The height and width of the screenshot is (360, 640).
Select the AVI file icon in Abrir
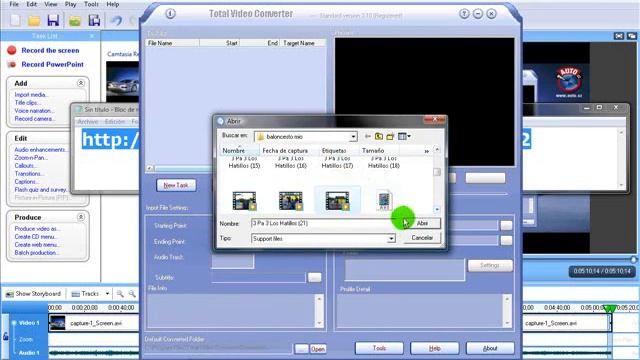pos(384,200)
